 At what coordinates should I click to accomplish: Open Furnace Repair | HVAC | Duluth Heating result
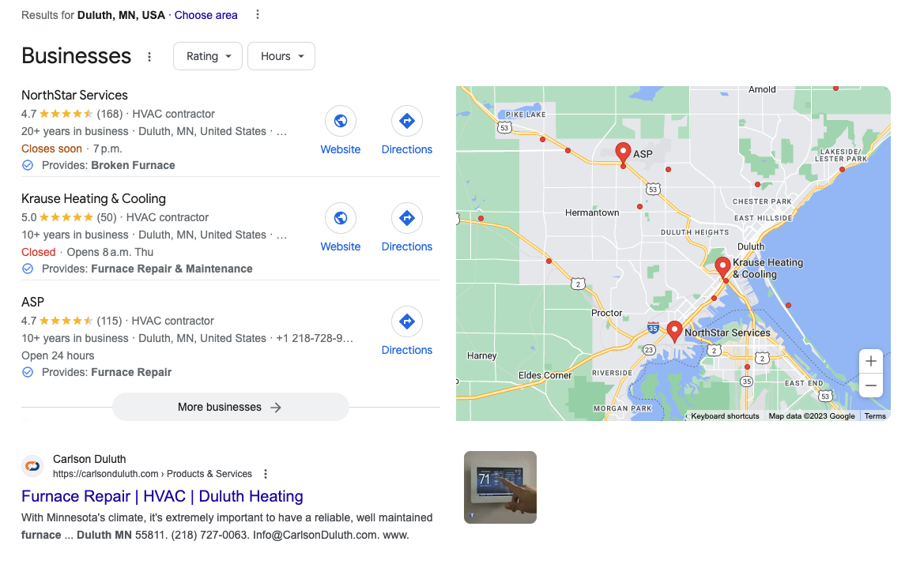click(x=162, y=496)
